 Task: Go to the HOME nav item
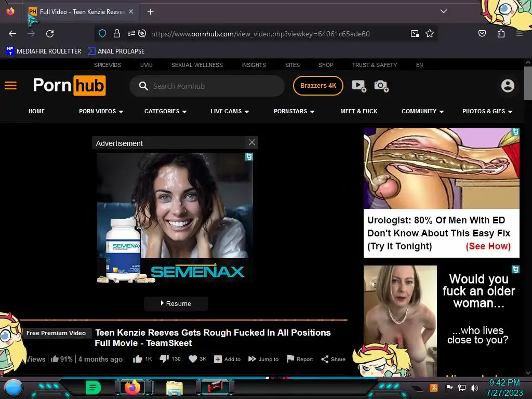click(37, 111)
